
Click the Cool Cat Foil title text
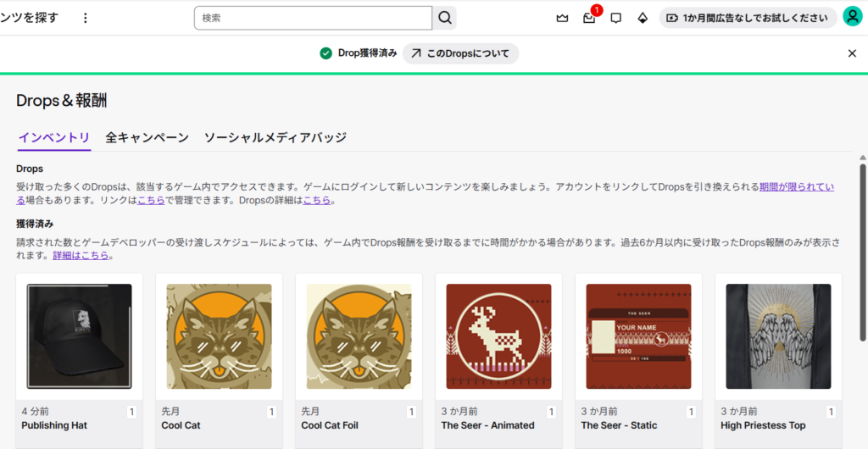pos(330,426)
